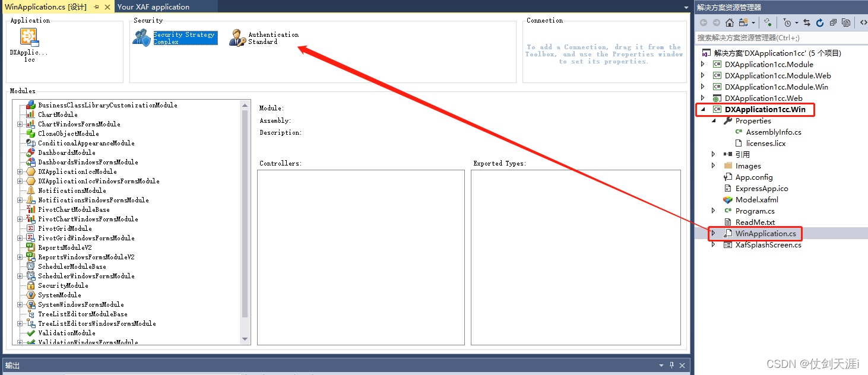Close the WinApplication.cs design tab
The width and height of the screenshot is (868, 375).
(107, 7)
